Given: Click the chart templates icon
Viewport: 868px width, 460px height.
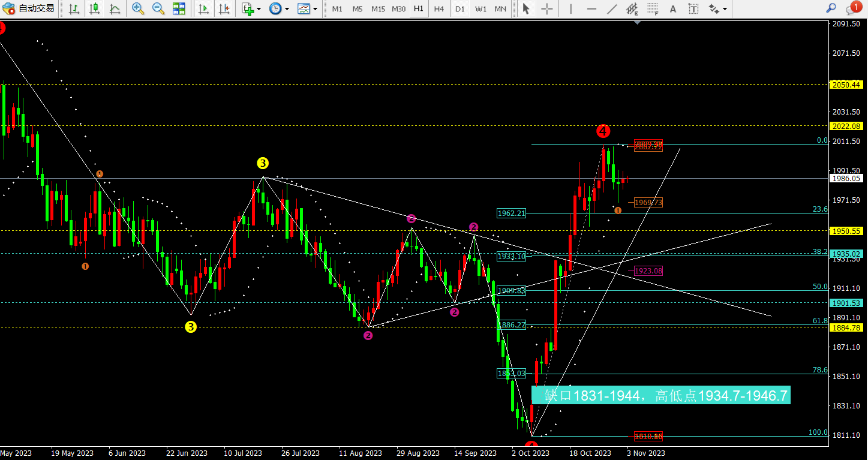Looking at the screenshot, I should pyautogui.click(x=304, y=8).
